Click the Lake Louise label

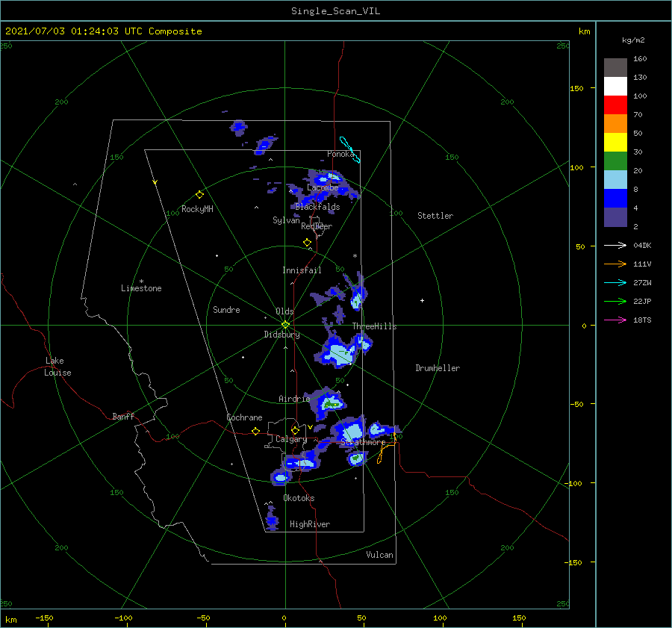(57, 367)
